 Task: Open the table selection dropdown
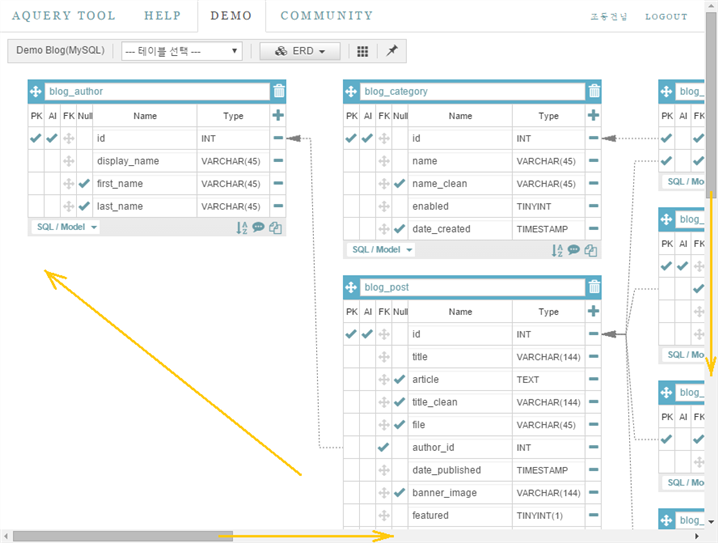point(181,51)
